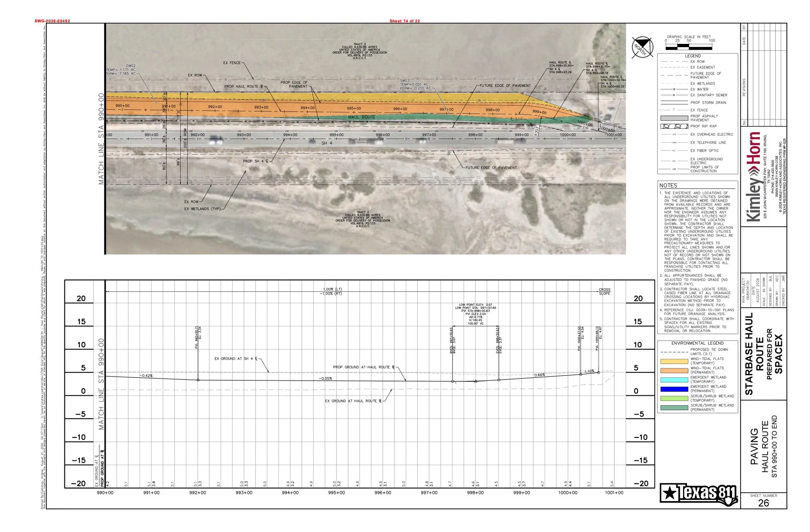
Task: Click the 'STARBASE HAUL ROUTE' project title
Action: coord(755,354)
